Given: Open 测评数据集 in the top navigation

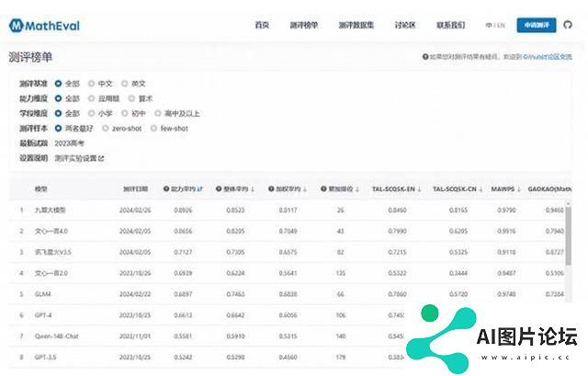Looking at the screenshot, I should [x=356, y=25].
